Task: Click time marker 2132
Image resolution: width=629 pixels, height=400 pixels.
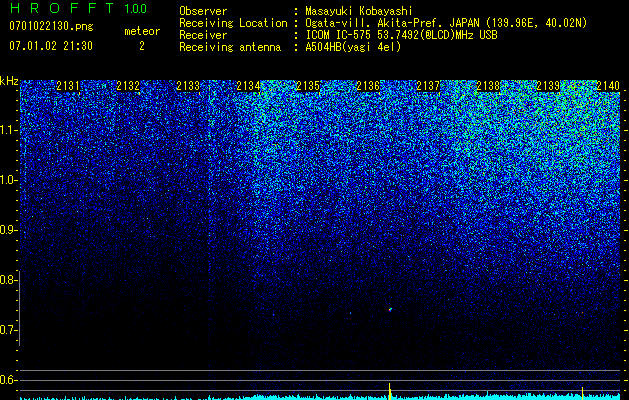Action: tap(128, 86)
